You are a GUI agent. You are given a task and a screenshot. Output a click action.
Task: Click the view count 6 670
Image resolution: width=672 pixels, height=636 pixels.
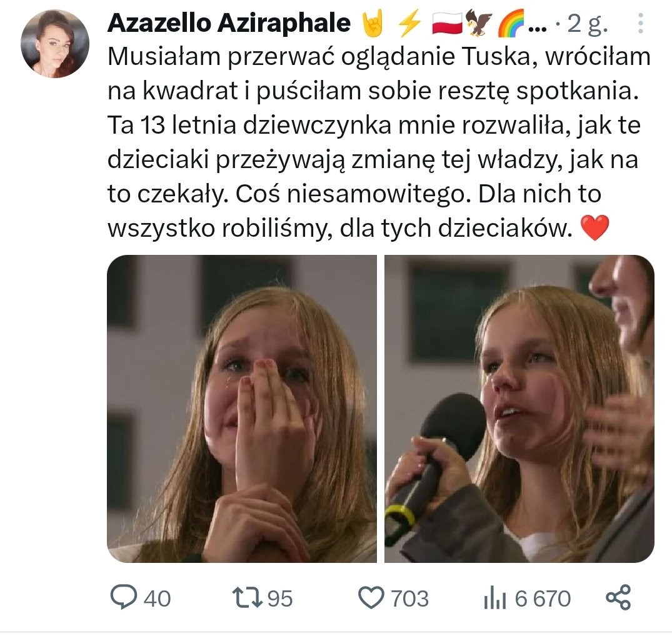pos(543,599)
